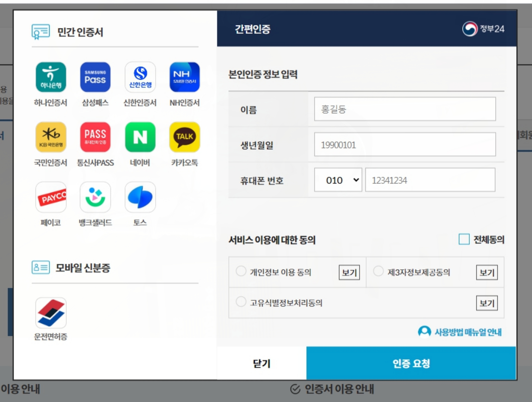Select the 제3자정보제공동의 radio button
The height and width of the screenshot is (402, 532).
pyautogui.click(x=378, y=271)
